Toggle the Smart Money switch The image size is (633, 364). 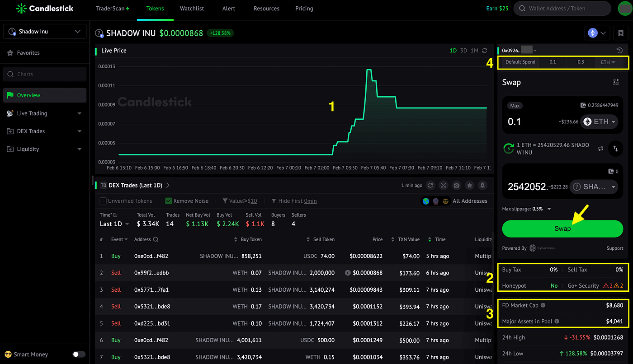pos(79,355)
